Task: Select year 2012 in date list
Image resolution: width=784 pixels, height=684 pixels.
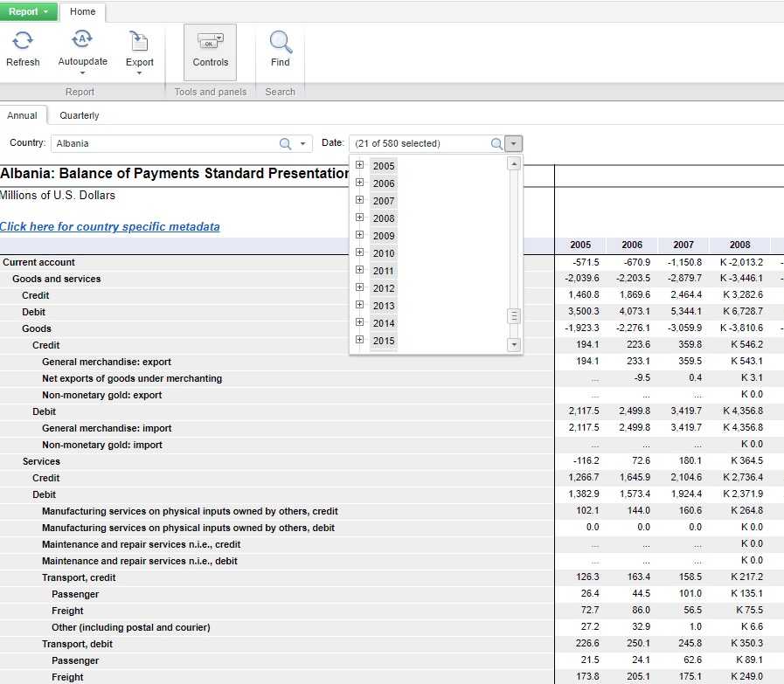Action: pyautogui.click(x=384, y=288)
